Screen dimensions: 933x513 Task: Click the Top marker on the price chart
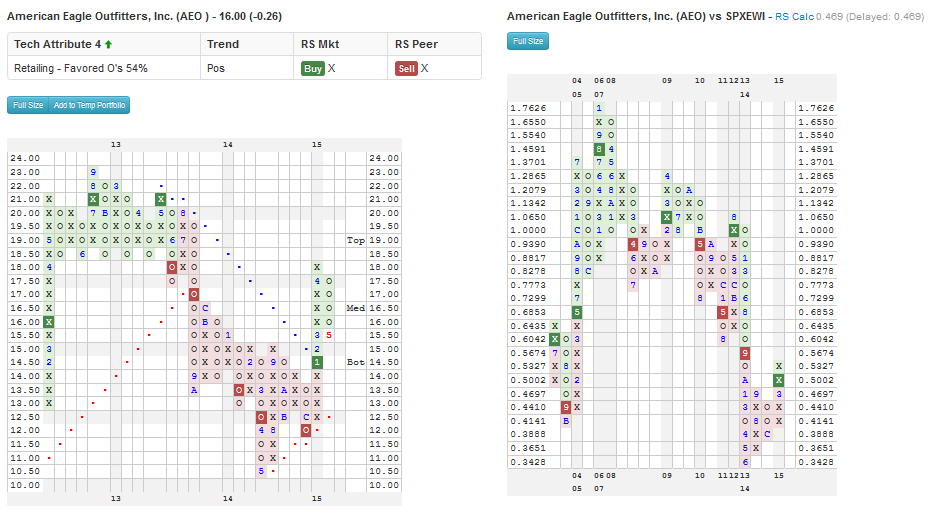(x=356, y=240)
